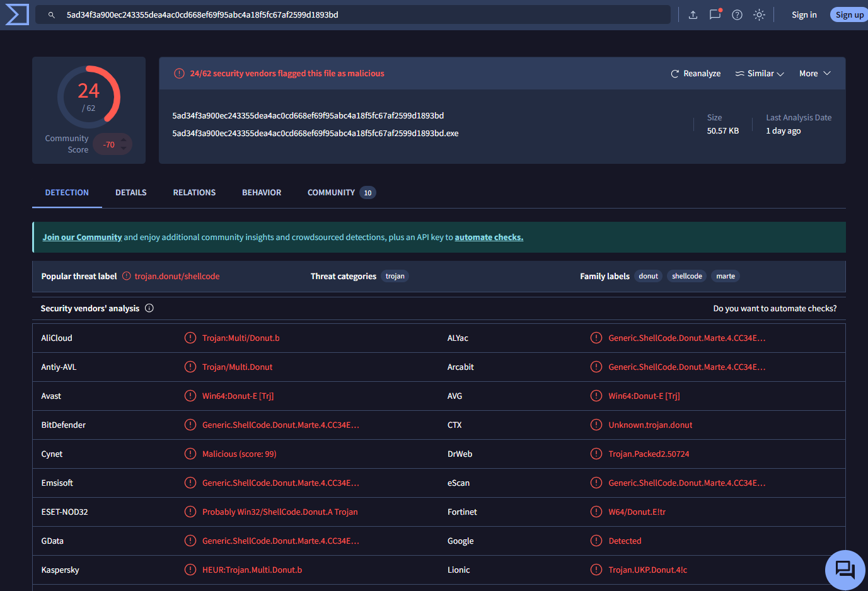This screenshot has height=591, width=868.
Task: Downvote the community score arrow
Action: 124,149
